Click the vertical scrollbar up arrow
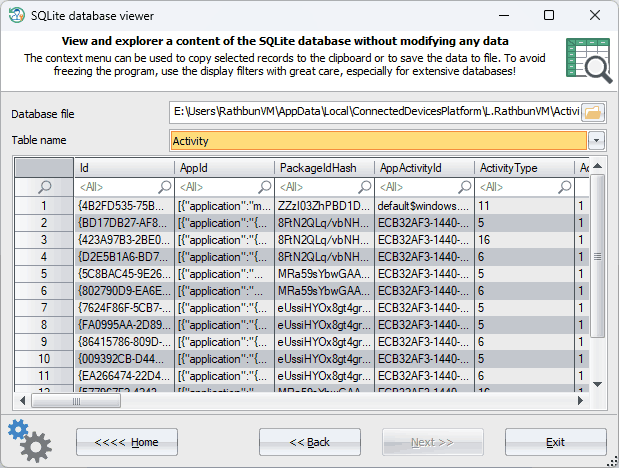Screen dimensions: 619x468 [x=598, y=166]
